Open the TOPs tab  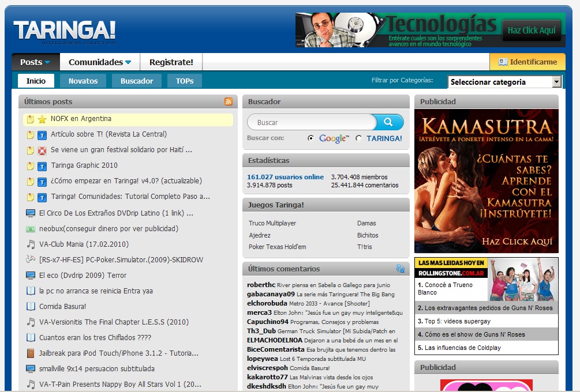click(x=184, y=81)
